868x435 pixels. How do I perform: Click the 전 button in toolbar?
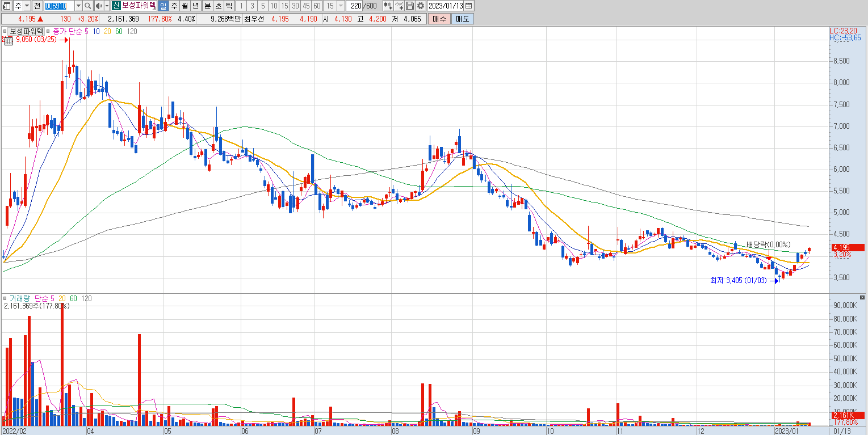point(37,6)
